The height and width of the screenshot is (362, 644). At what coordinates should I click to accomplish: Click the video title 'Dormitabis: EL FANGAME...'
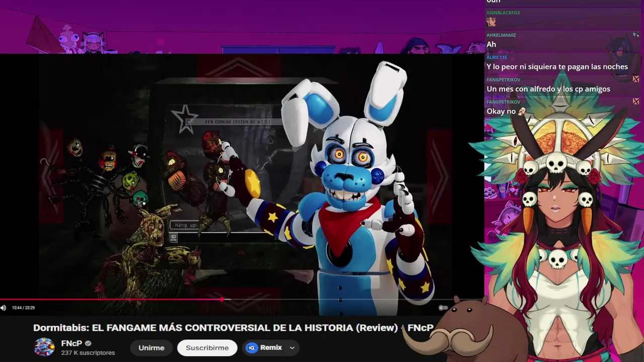click(233, 328)
